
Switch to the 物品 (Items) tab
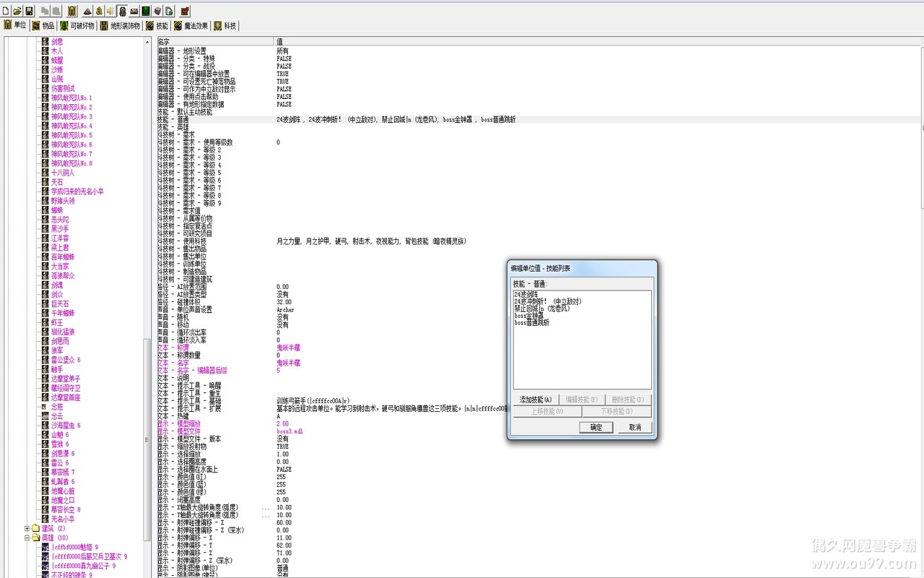(x=43, y=25)
